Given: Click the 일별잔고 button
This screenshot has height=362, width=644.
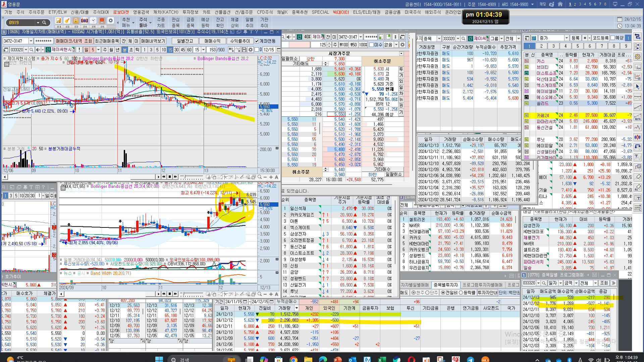Looking at the screenshot, I should [x=185, y=41].
